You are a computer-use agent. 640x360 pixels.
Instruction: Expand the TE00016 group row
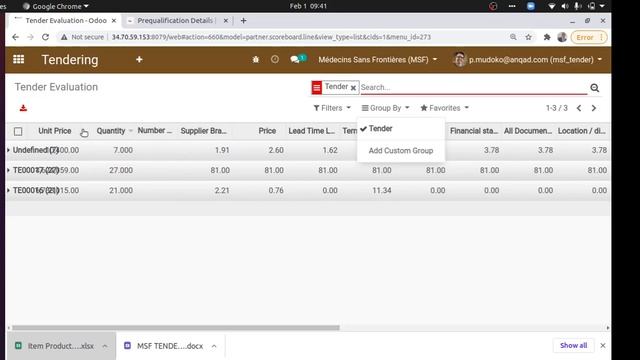[8, 190]
